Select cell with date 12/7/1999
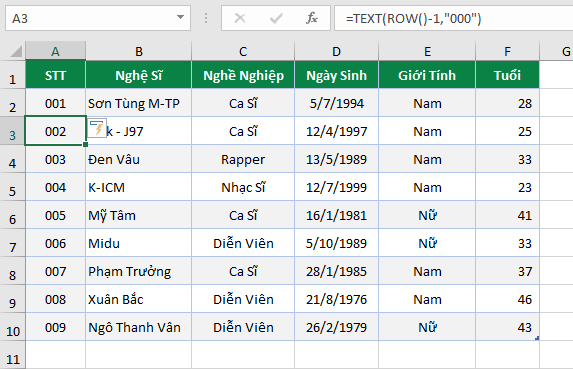Screen dimensions: 573x369 tap(337, 187)
